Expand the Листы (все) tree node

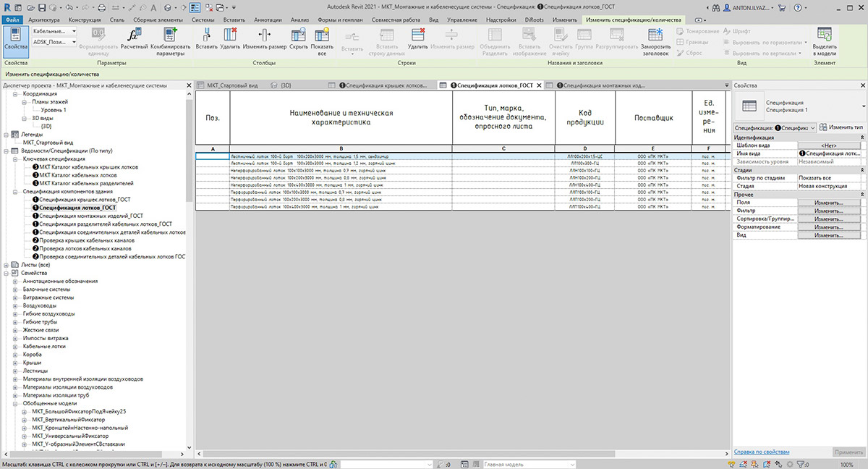pyautogui.click(x=7, y=265)
